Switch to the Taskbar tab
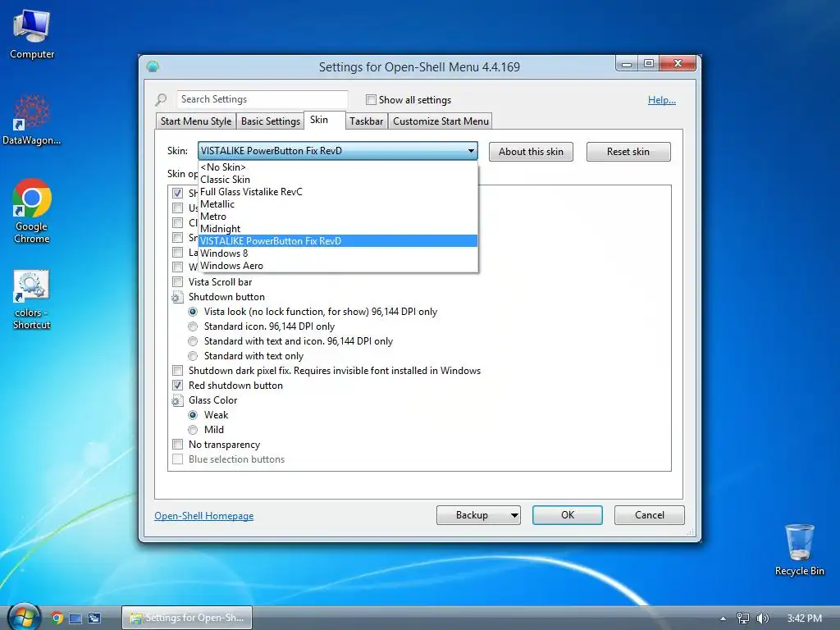The width and height of the screenshot is (840, 630). pyautogui.click(x=367, y=121)
